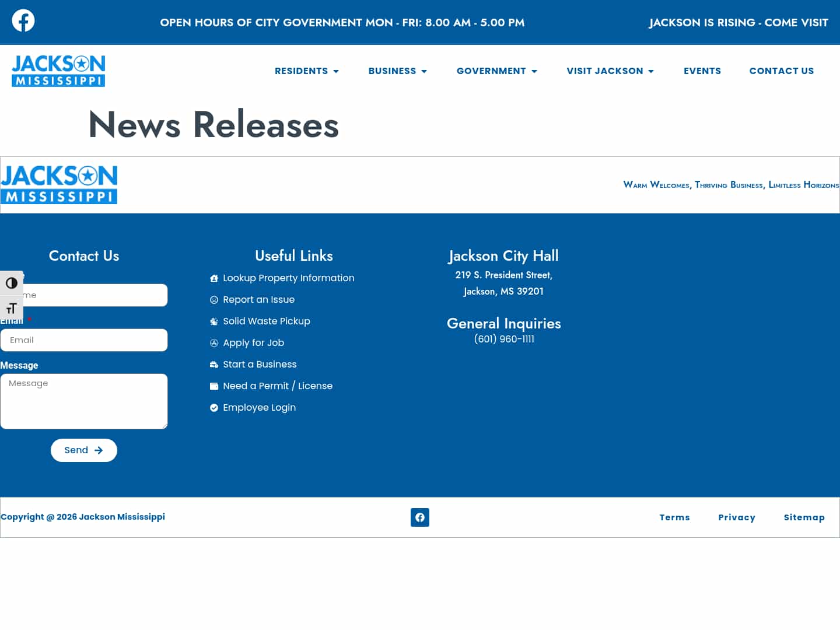Image resolution: width=840 pixels, height=630 pixels.
Task: Click the Apply for Job icon
Action: click(x=214, y=342)
